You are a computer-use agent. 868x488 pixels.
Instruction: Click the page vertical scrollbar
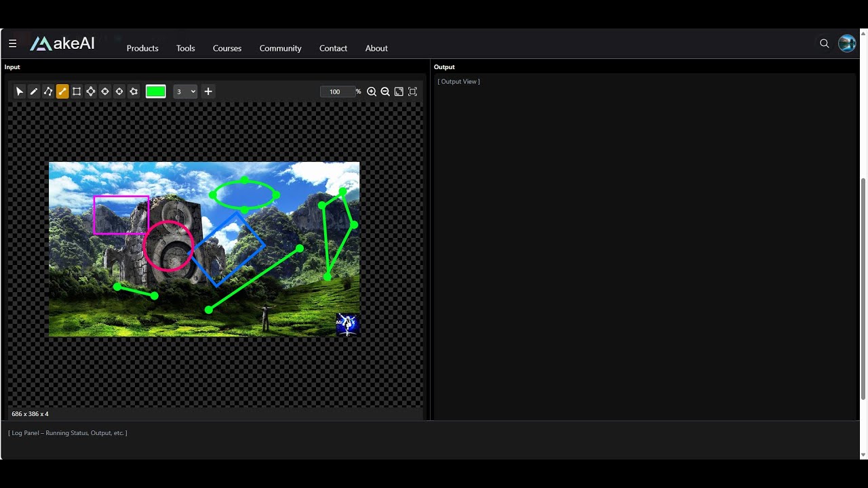pos(863,288)
